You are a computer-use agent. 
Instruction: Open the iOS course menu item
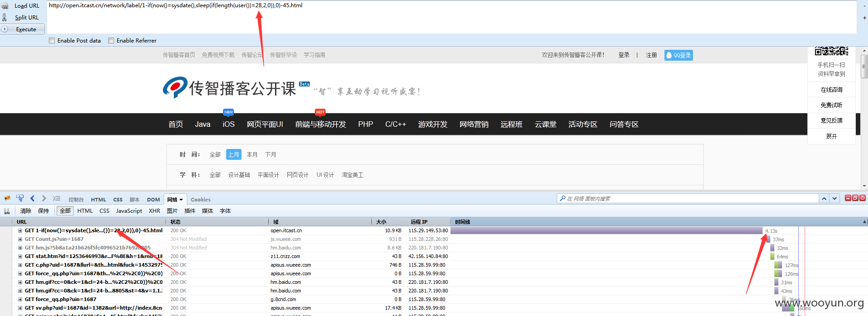pos(228,124)
